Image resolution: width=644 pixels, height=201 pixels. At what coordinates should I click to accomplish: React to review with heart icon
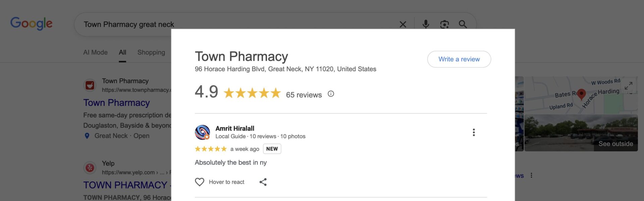tap(200, 182)
